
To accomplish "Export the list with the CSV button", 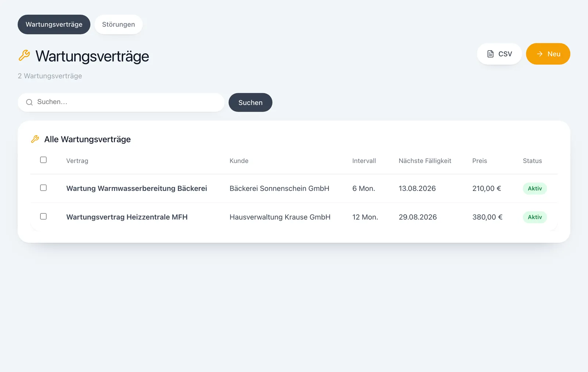I will click(x=499, y=54).
